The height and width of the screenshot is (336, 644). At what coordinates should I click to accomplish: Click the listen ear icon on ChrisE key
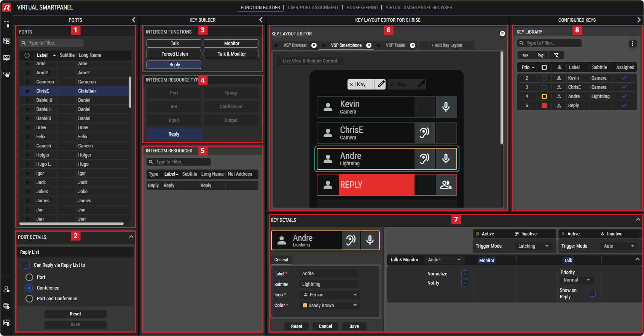click(x=424, y=133)
